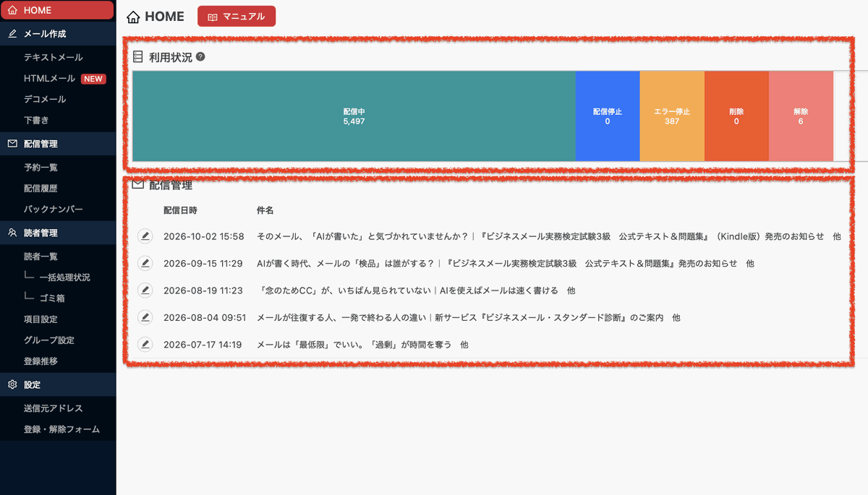Click the NEW badge next to HTMLメール
Screen dimensions: 868x495
tap(93, 79)
